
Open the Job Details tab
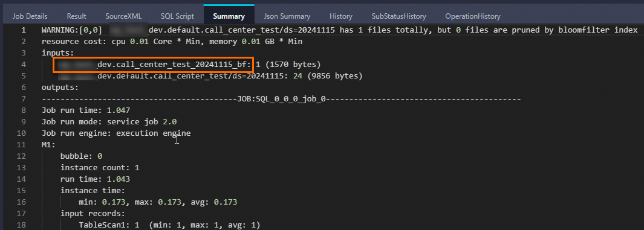[30, 16]
